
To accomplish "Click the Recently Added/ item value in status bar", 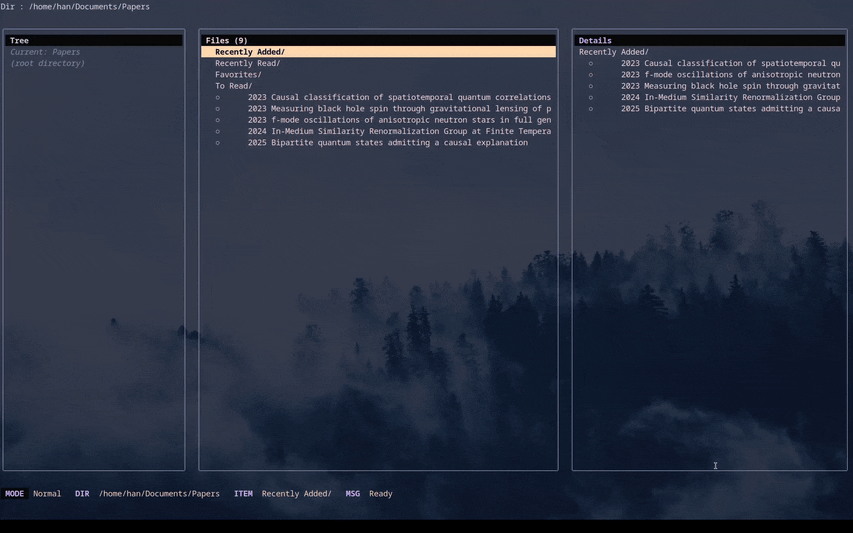I will 296,494.
